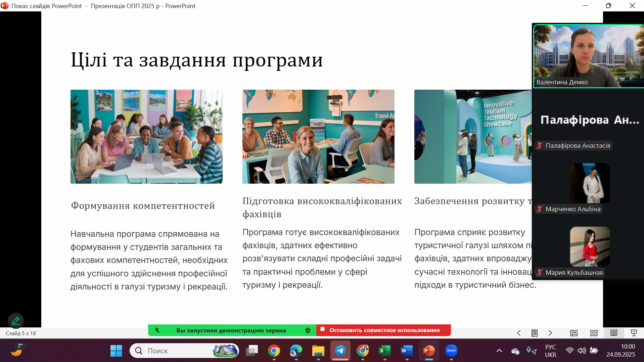Screen dimensions: 644x362
Task: Click the OneDrive cloud tray icon
Action: tap(515, 351)
